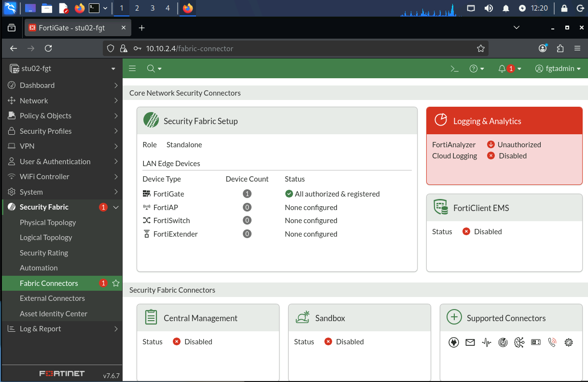588x382 pixels.
Task: Go back in browser history
Action: [x=14, y=48]
